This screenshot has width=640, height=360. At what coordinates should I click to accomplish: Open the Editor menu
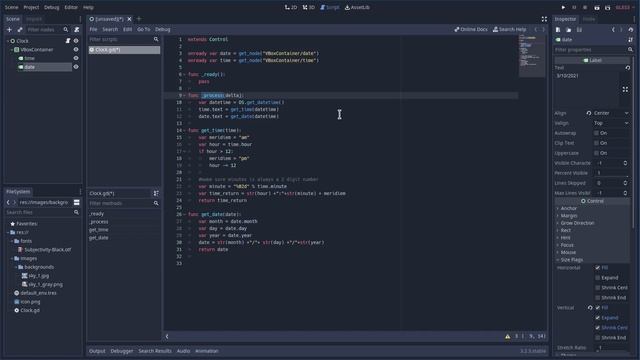pyautogui.click(x=71, y=7)
